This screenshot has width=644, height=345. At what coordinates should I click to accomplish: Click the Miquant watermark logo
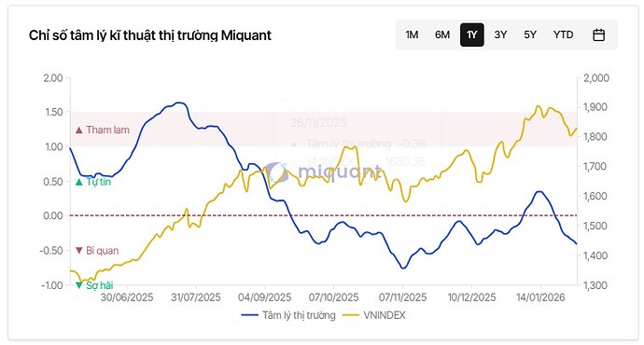[324, 172]
